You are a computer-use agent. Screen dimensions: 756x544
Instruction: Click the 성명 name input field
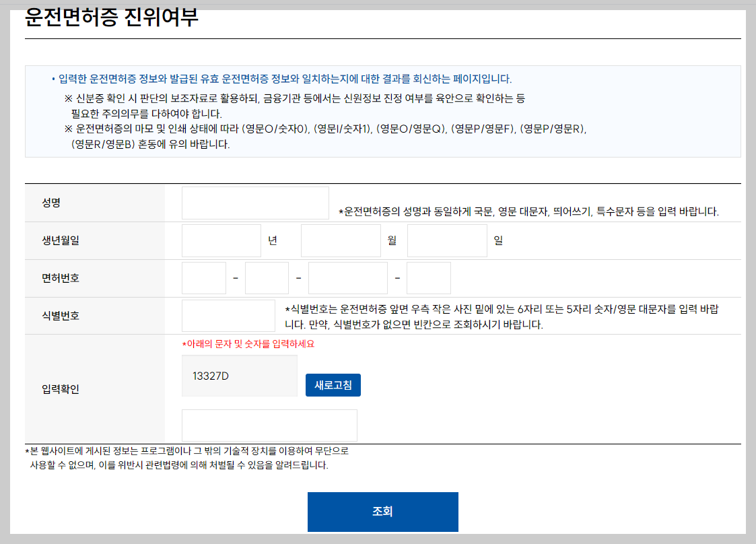coord(255,203)
